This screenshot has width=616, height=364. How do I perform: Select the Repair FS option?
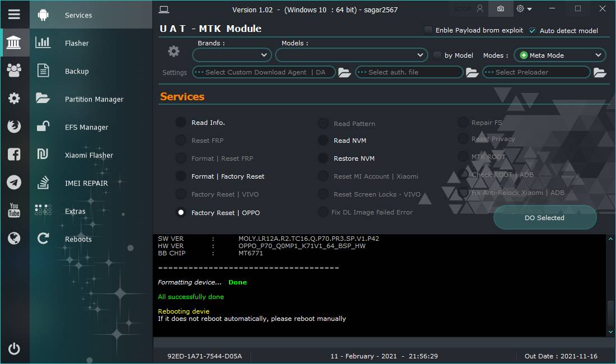(x=463, y=123)
